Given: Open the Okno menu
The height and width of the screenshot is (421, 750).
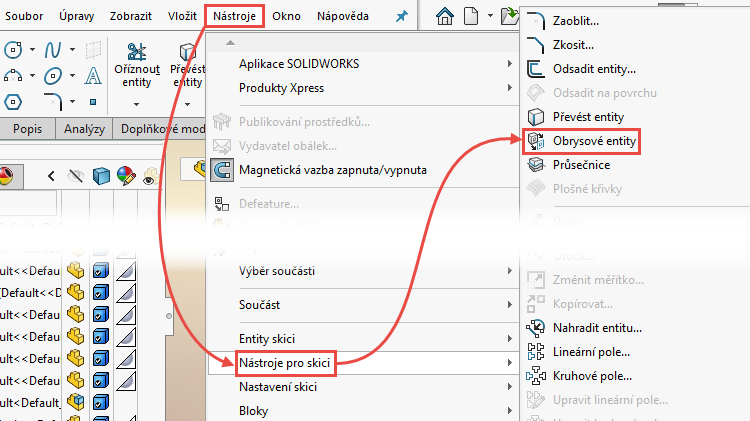Looking at the screenshot, I should click(287, 16).
